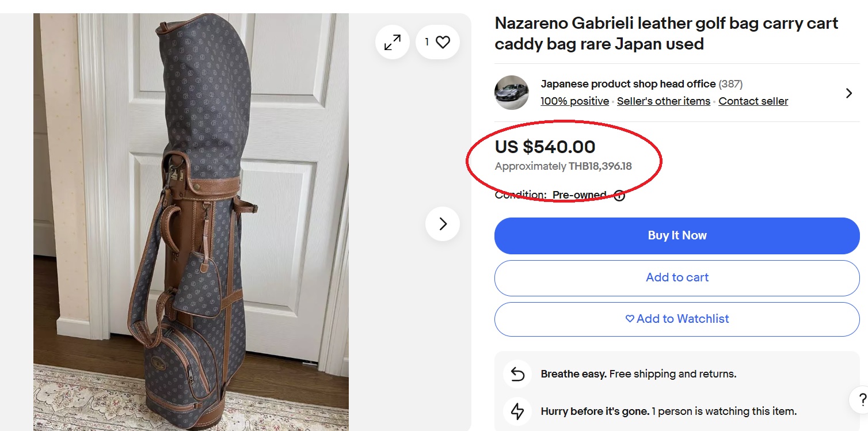Click the heart icon to like item

tap(442, 42)
